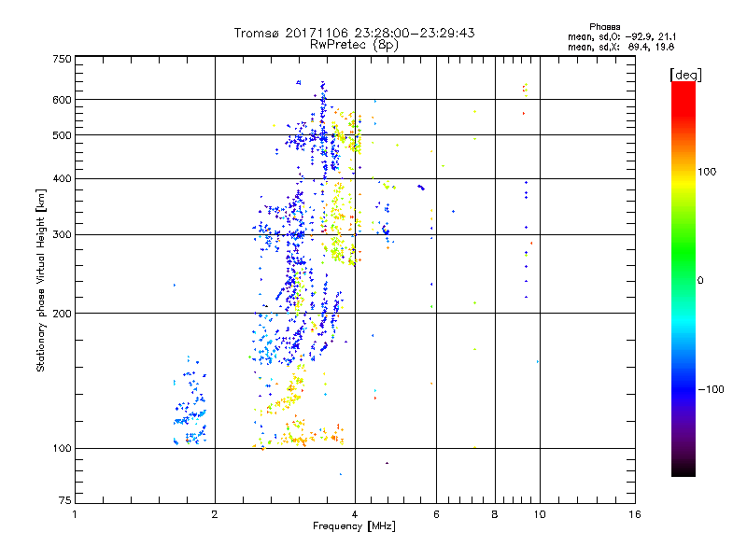Click the y-axis tick label '500'
747x560 pixels.
coord(62,135)
